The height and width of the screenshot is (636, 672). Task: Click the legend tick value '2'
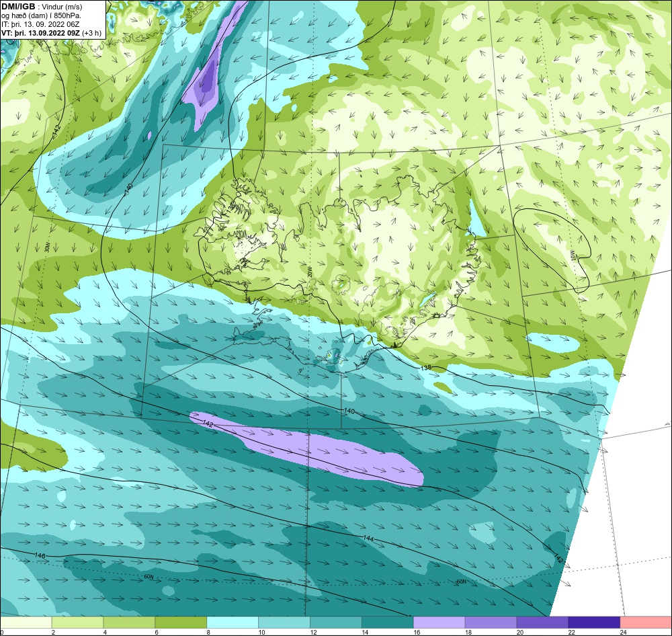pos(53,632)
